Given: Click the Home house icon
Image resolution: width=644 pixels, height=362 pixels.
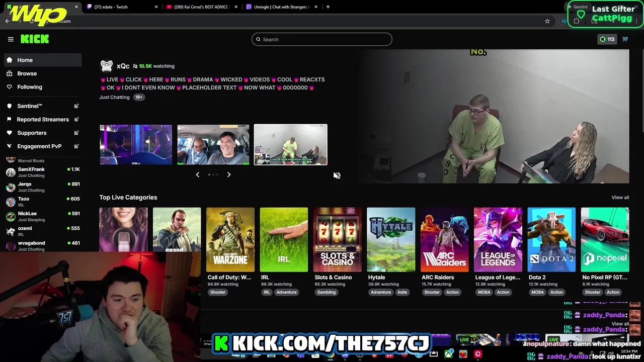Looking at the screenshot, I should (9, 60).
